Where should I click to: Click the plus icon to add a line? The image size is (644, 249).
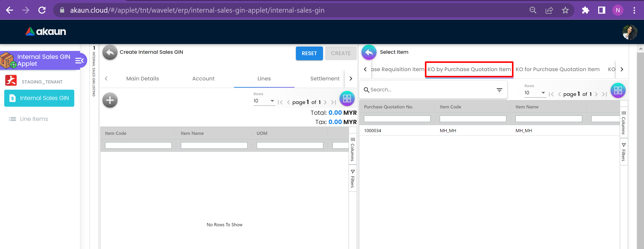pyautogui.click(x=110, y=100)
